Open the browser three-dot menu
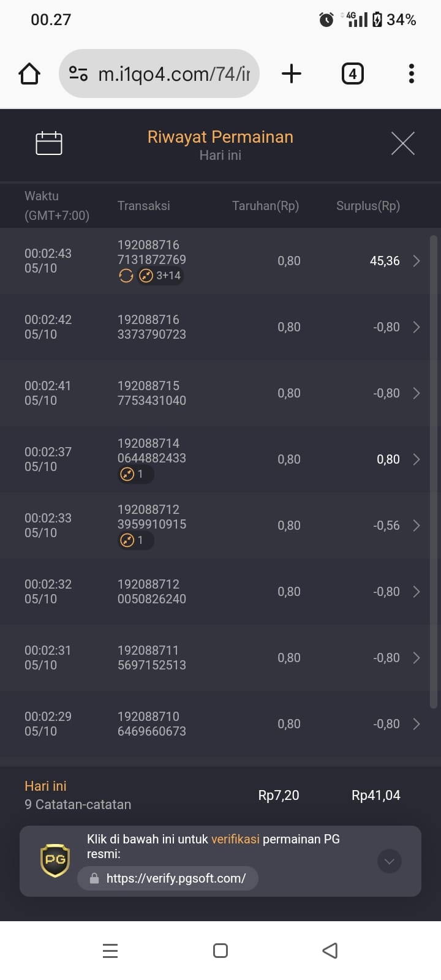The image size is (441, 980). tap(412, 73)
